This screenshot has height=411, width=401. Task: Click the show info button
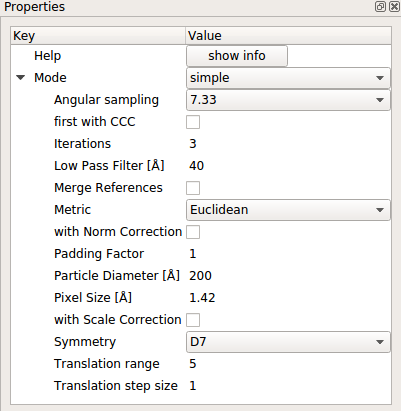[x=237, y=56]
